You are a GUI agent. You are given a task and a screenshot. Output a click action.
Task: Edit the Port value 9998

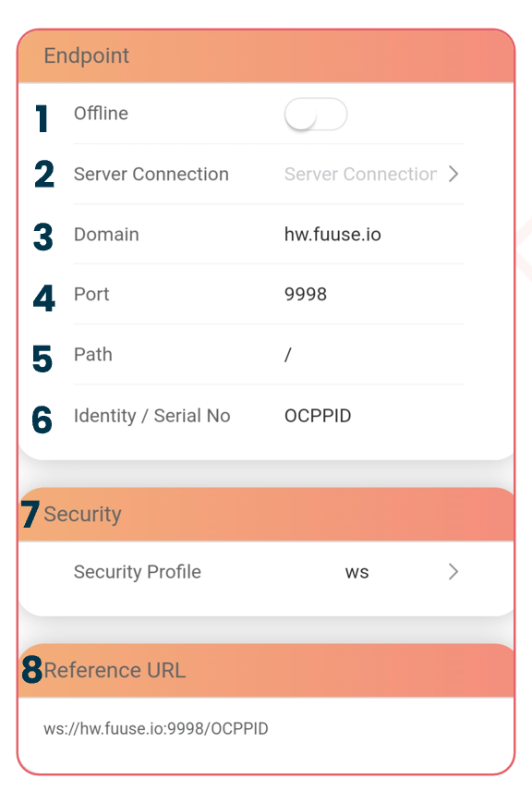pos(306,294)
